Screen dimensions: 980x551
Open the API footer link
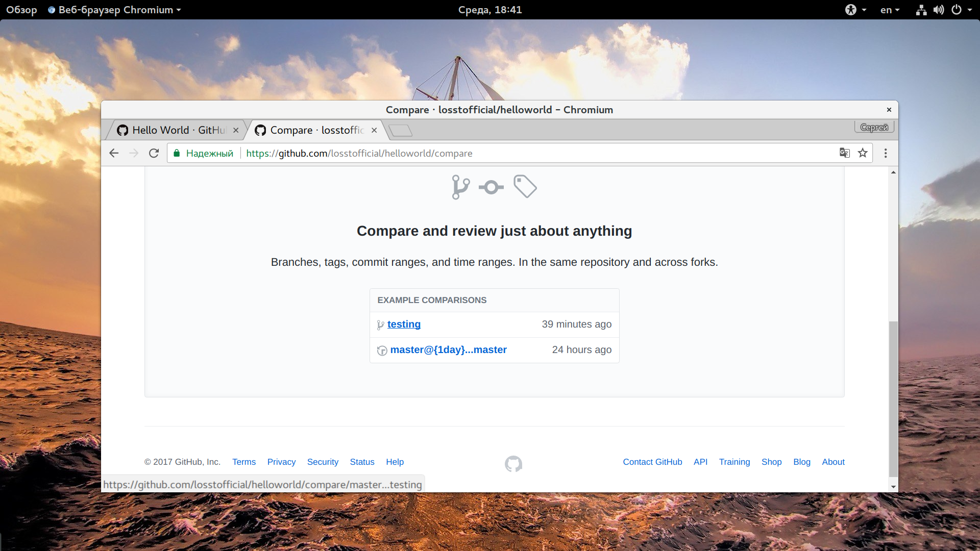[700, 462]
